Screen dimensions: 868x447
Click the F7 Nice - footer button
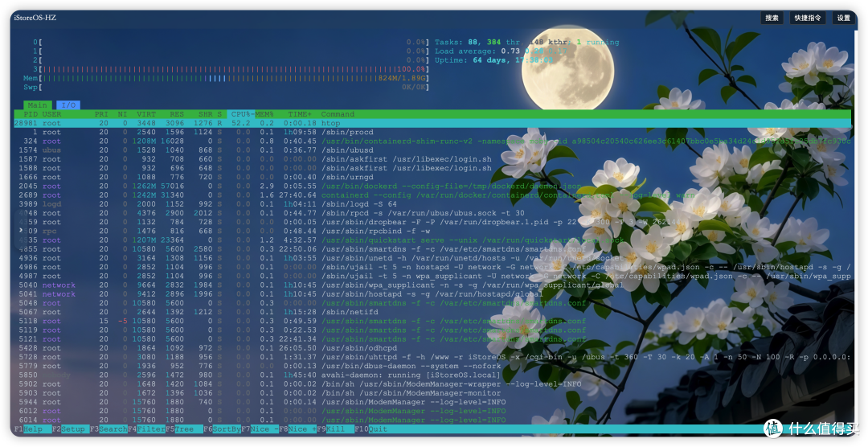260,429
